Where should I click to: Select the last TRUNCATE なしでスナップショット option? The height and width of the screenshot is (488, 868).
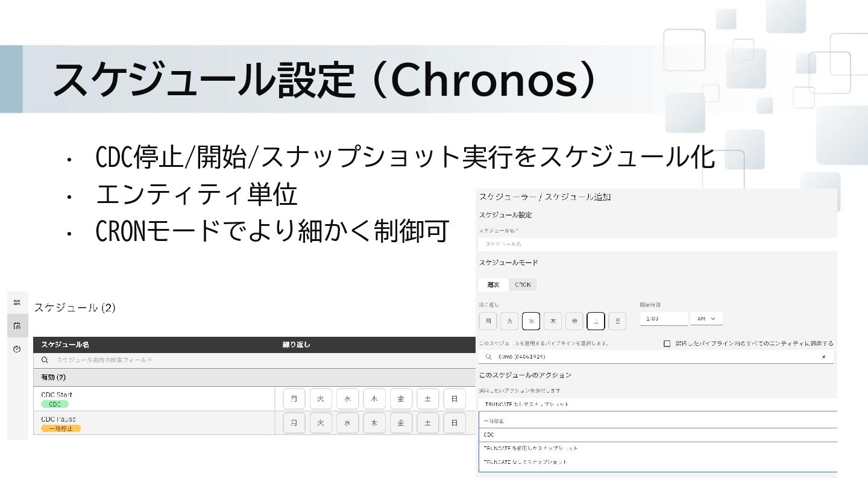[x=658, y=462]
